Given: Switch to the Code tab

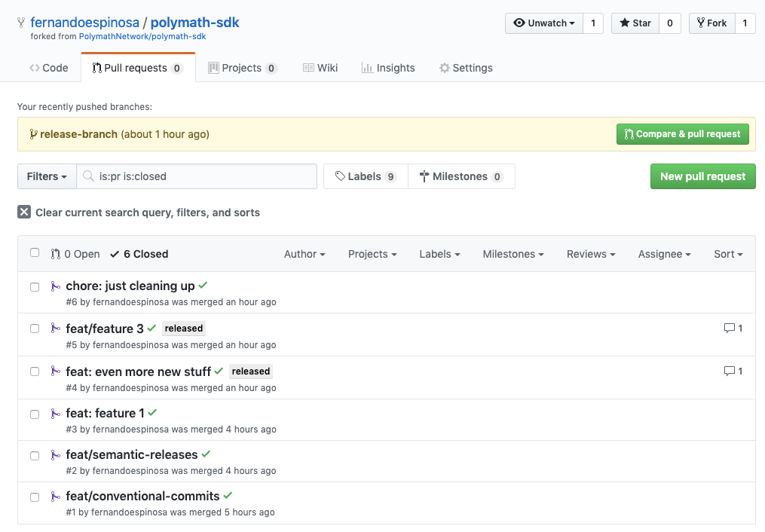Looking at the screenshot, I should [x=49, y=68].
